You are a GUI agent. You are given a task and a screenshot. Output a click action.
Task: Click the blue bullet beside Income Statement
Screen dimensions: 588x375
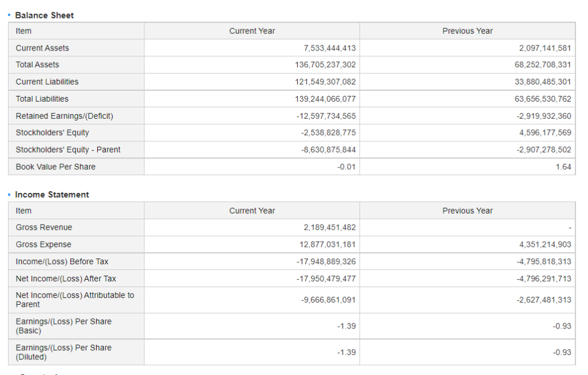coord(9,195)
